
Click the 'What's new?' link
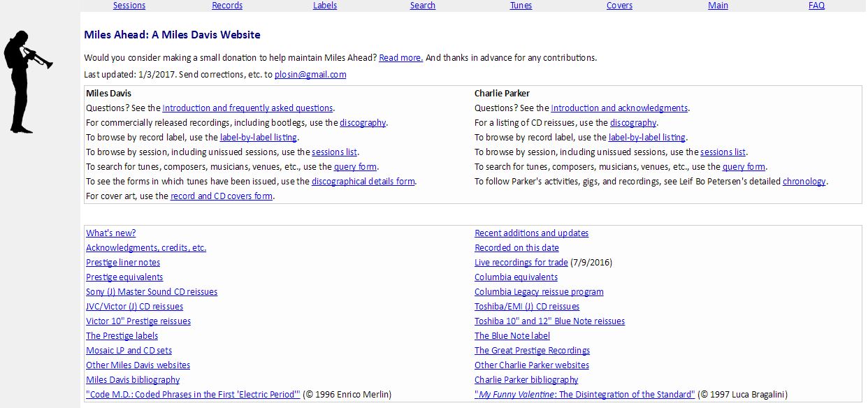[110, 233]
